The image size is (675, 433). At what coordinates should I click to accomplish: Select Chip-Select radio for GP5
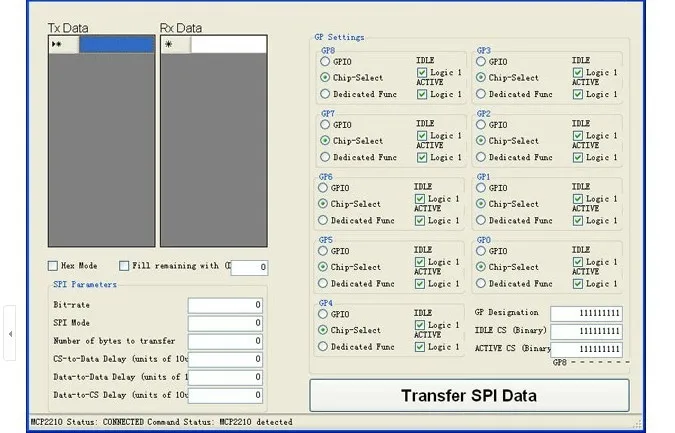click(323, 267)
